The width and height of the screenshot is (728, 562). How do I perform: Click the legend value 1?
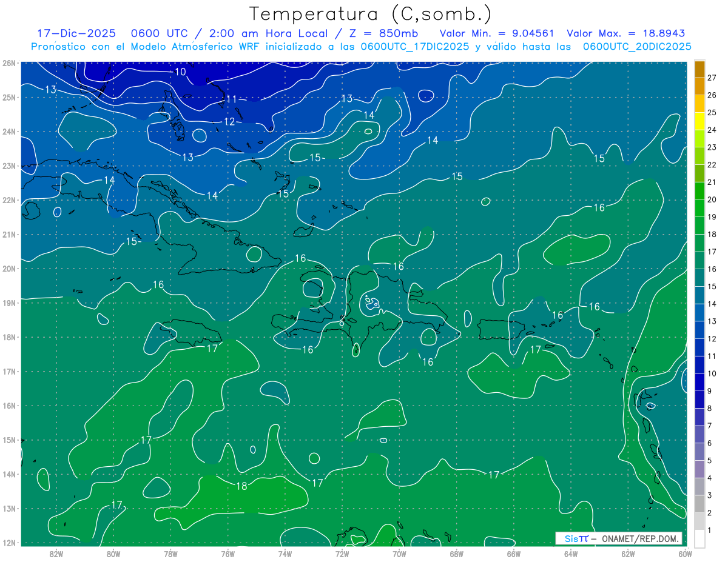pos(710,530)
